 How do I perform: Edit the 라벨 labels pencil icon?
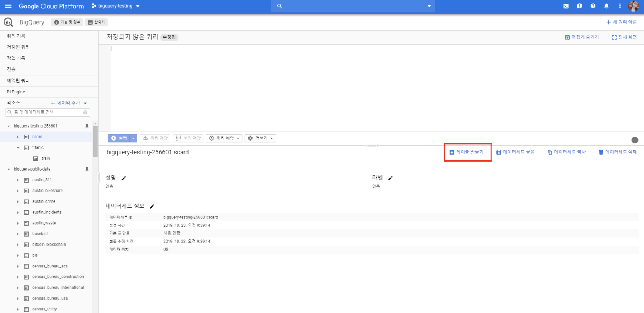point(390,178)
